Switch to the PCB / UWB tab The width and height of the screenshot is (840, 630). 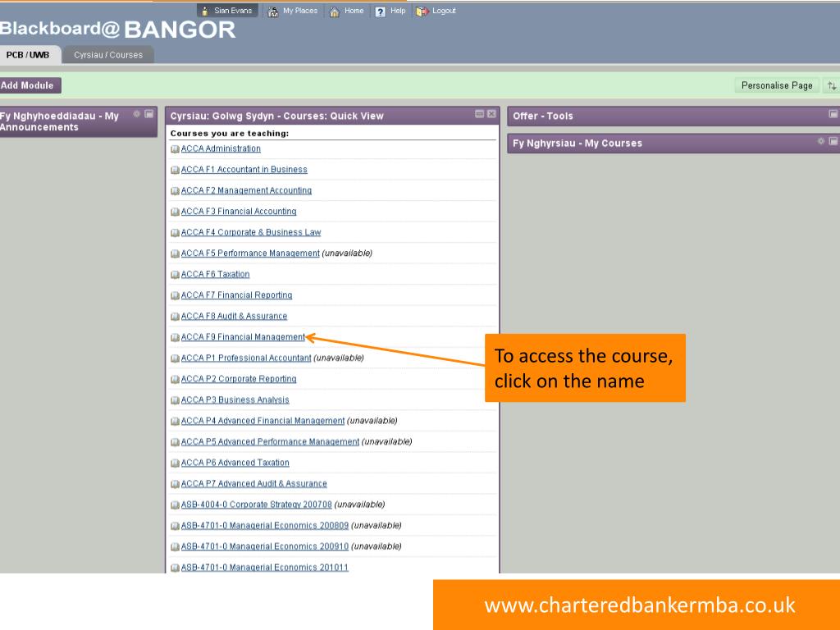coord(28,55)
